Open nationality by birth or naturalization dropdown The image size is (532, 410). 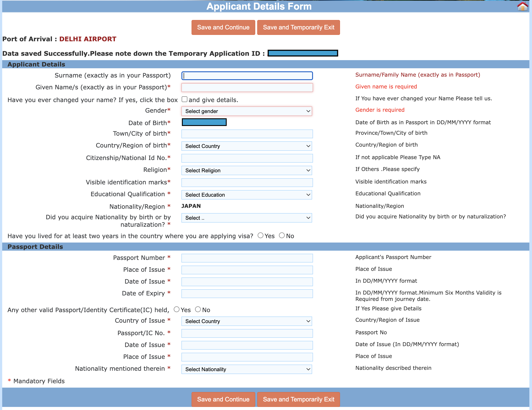click(247, 218)
